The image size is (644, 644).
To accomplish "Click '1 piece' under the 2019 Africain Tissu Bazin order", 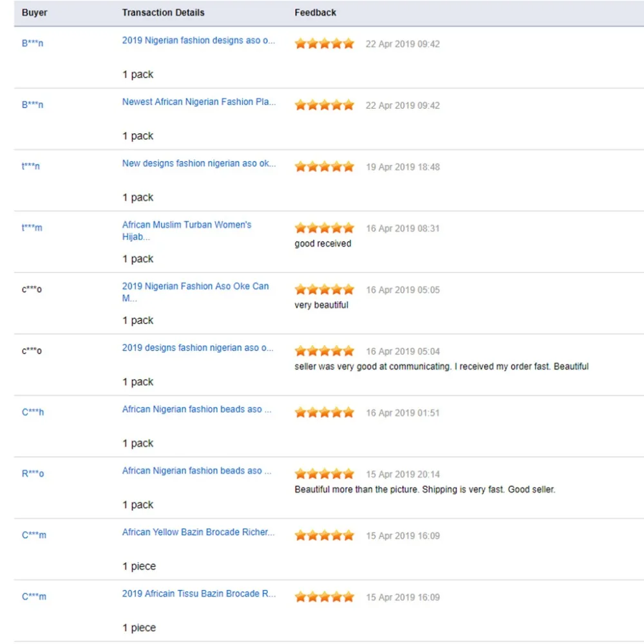I will 139,628.
